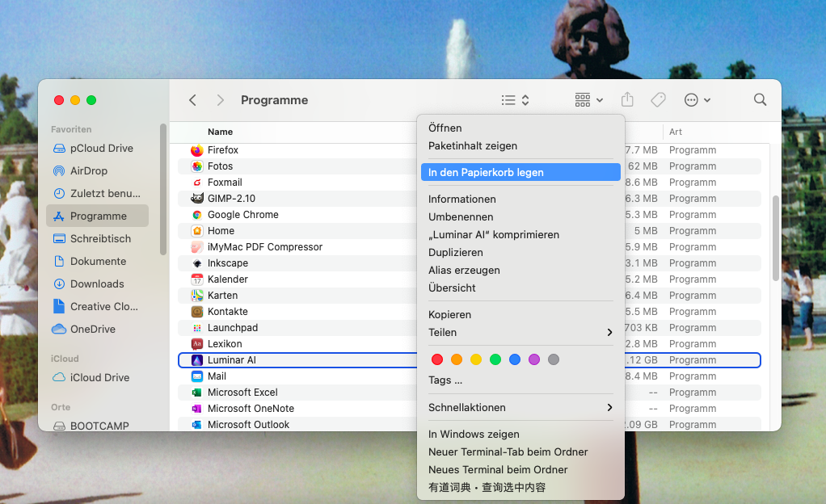
Task: Select Informationen from context menu
Action: coord(462,199)
